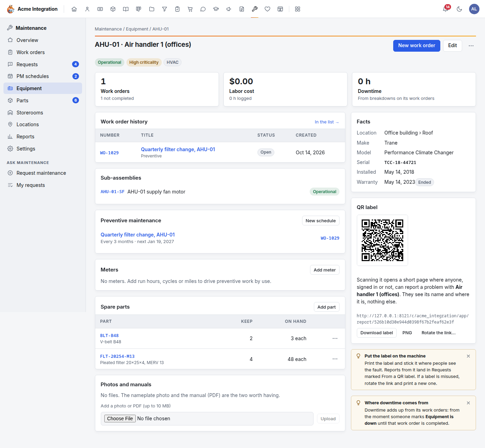Open the banknote icon in top bar

(x=100, y=9)
